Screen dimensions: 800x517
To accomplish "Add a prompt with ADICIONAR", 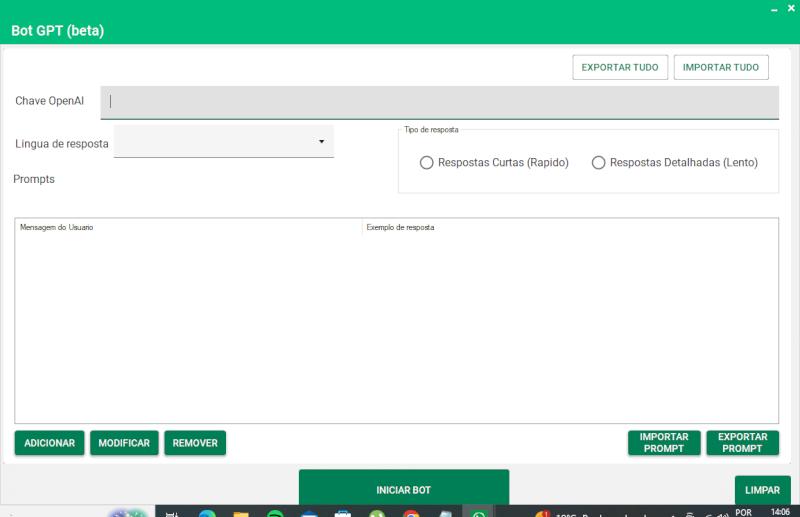I will click(x=49, y=442).
